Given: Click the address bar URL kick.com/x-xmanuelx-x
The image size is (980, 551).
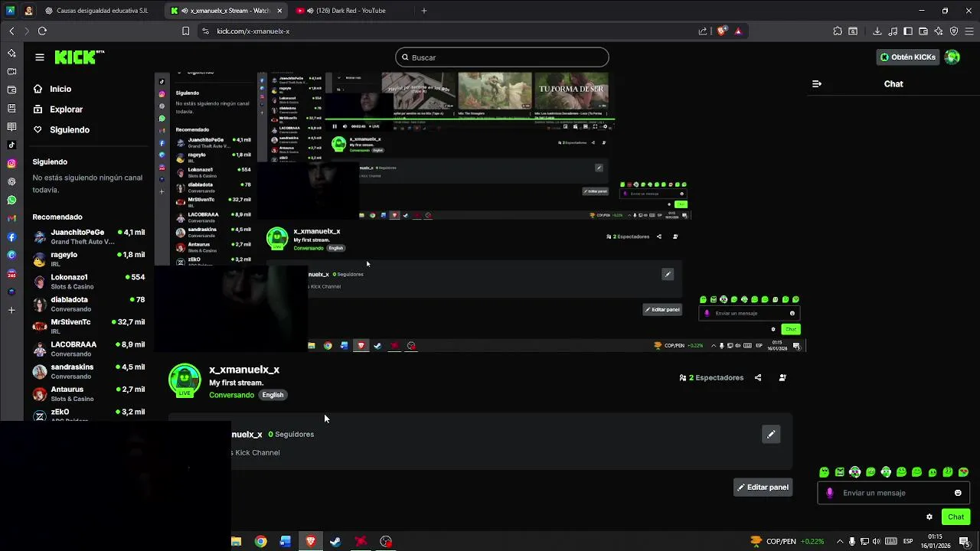Looking at the screenshot, I should tap(253, 31).
